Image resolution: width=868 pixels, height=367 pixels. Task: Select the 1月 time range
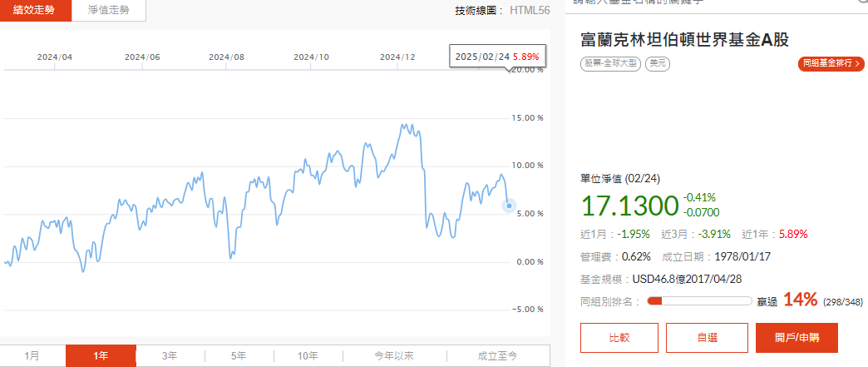pyautogui.click(x=32, y=356)
